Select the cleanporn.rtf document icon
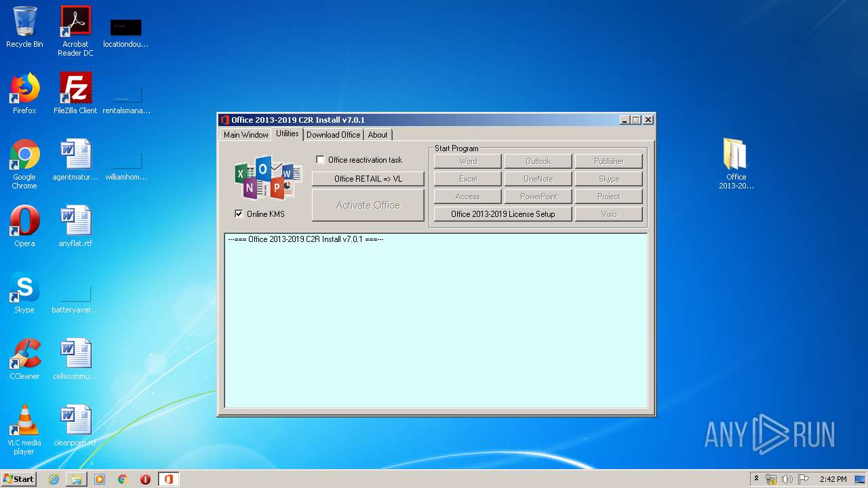Viewport: 868px width, 488px height. 75,426
